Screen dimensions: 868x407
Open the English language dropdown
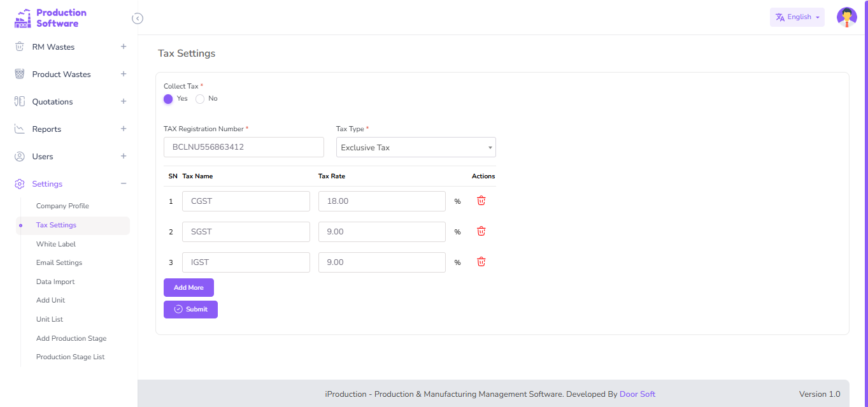pos(797,17)
